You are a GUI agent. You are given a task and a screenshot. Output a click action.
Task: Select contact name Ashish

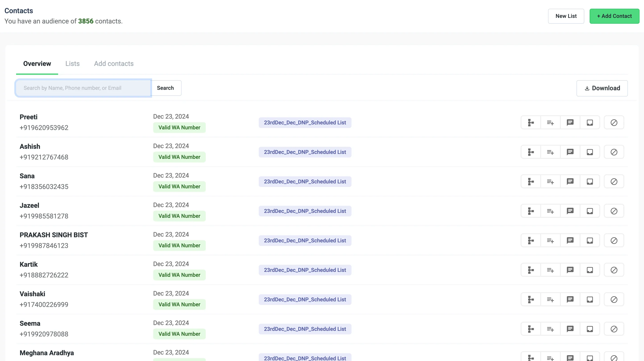tap(30, 146)
